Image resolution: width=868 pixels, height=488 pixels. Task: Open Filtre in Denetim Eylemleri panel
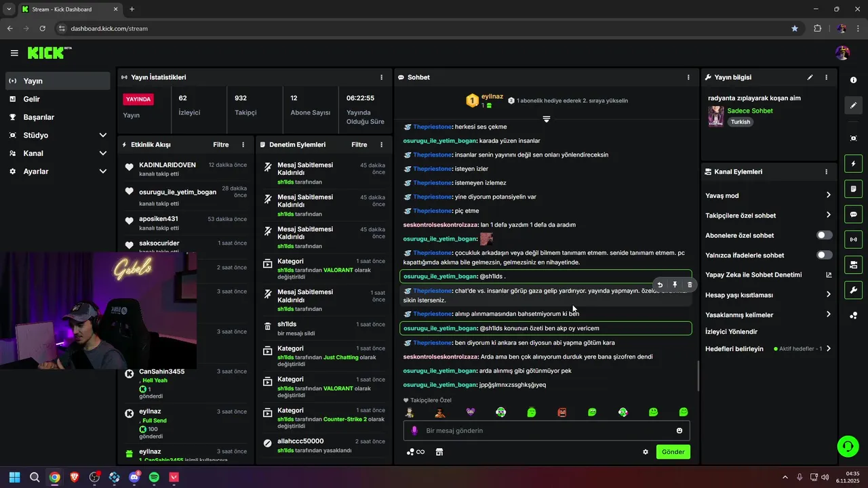coord(359,144)
